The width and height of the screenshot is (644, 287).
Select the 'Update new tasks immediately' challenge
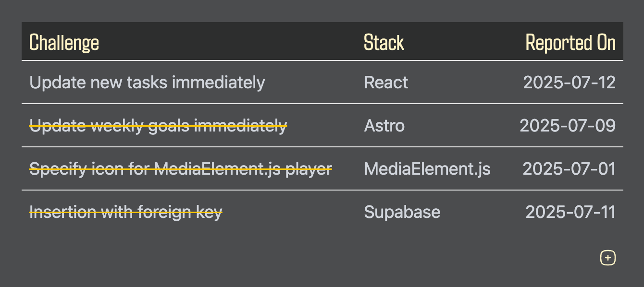click(x=147, y=83)
